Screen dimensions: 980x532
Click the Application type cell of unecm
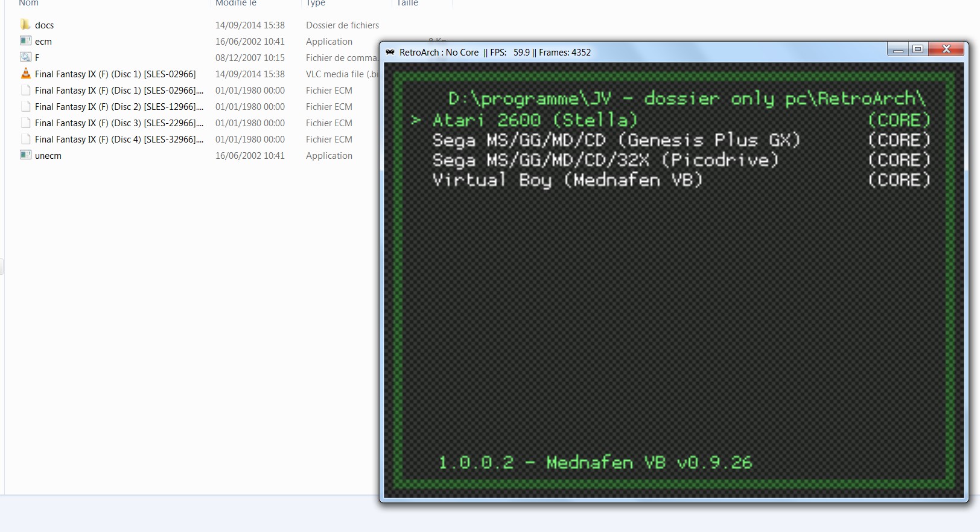[329, 156]
